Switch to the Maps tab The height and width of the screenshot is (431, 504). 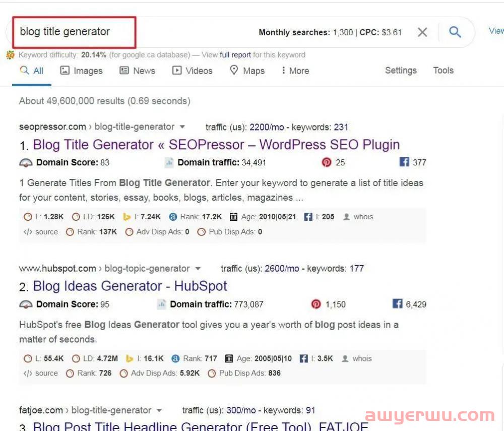pyautogui.click(x=247, y=71)
